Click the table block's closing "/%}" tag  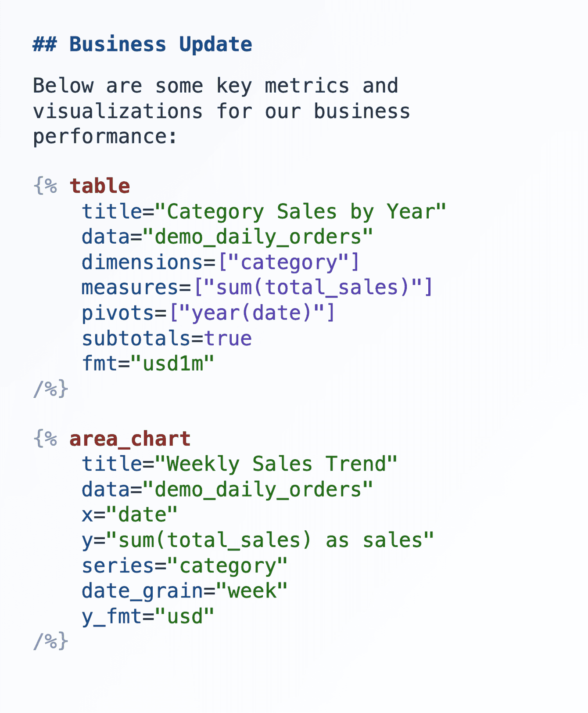click(50, 389)
